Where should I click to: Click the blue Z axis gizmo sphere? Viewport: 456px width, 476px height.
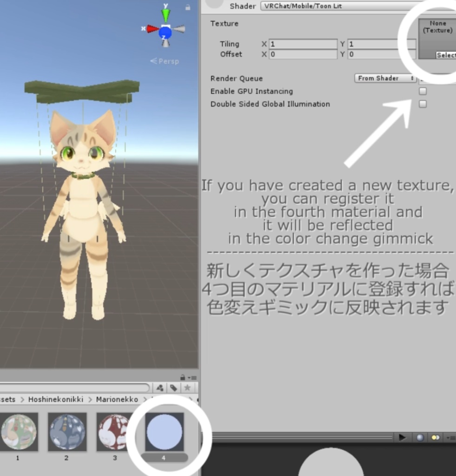coord(165,33)
